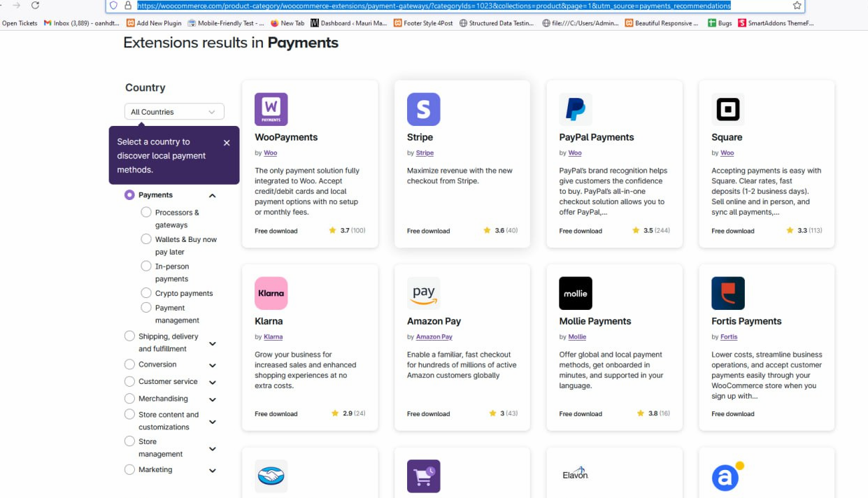
Task: Open the Footer Style 4Post bookmark
Action: 423,23
